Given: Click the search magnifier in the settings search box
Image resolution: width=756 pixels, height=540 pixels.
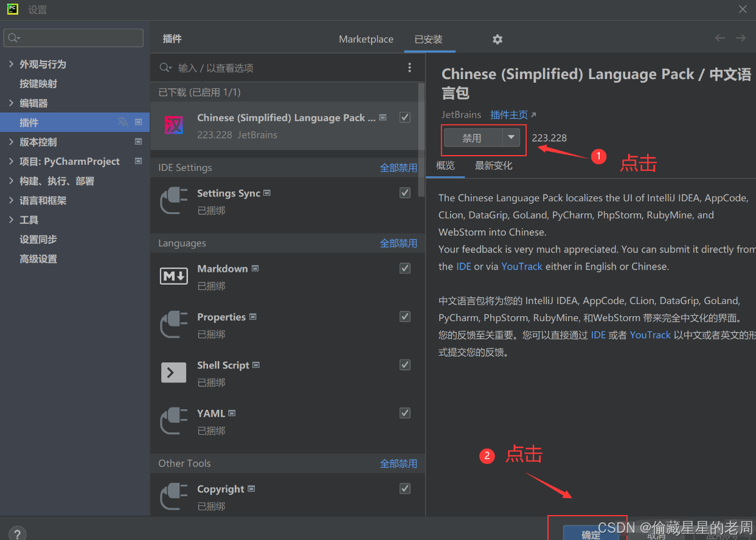Looking at the screenshot, I should (13, 38).
